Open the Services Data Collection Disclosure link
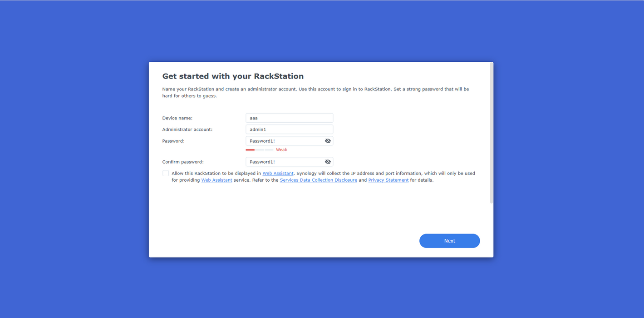The width and height of the screenshot is (644, 318). (318, 180)
